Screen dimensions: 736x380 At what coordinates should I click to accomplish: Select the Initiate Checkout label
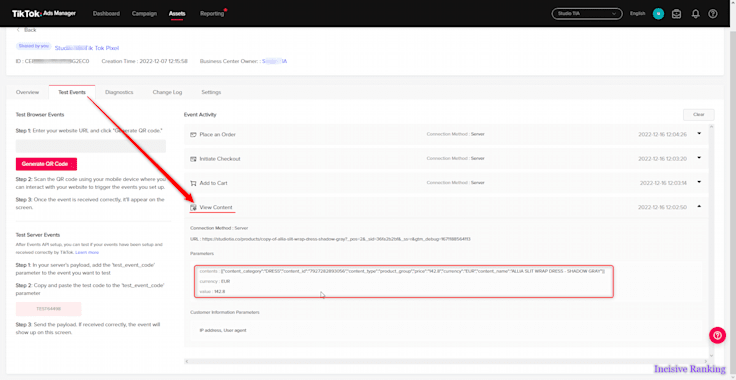[x=220, y=159]
